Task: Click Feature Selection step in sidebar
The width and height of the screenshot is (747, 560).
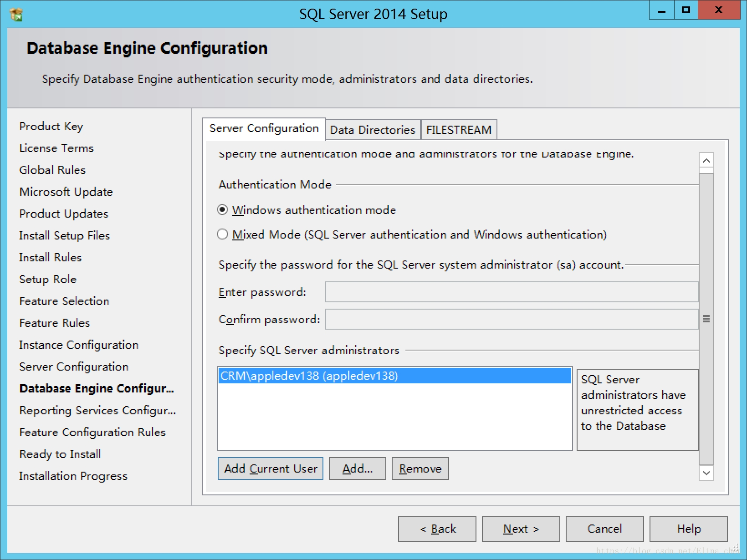Action: (x=64, y=301)
